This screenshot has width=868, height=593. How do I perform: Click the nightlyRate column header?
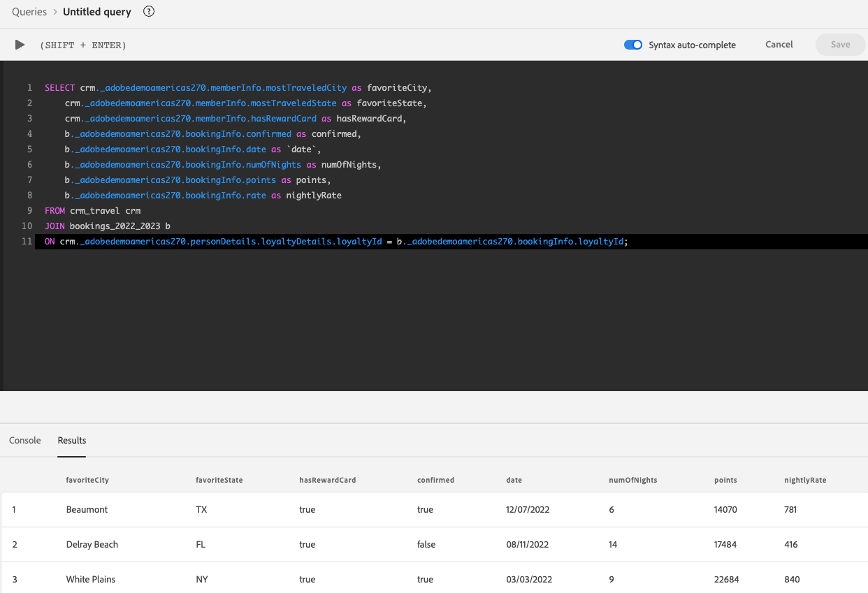pos(805,480)
